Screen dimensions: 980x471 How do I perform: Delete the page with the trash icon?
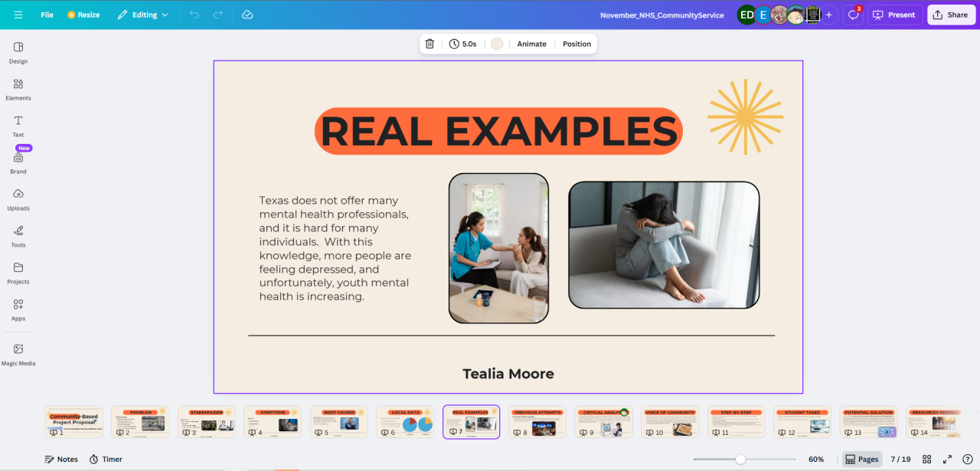(x=430, y=44)
